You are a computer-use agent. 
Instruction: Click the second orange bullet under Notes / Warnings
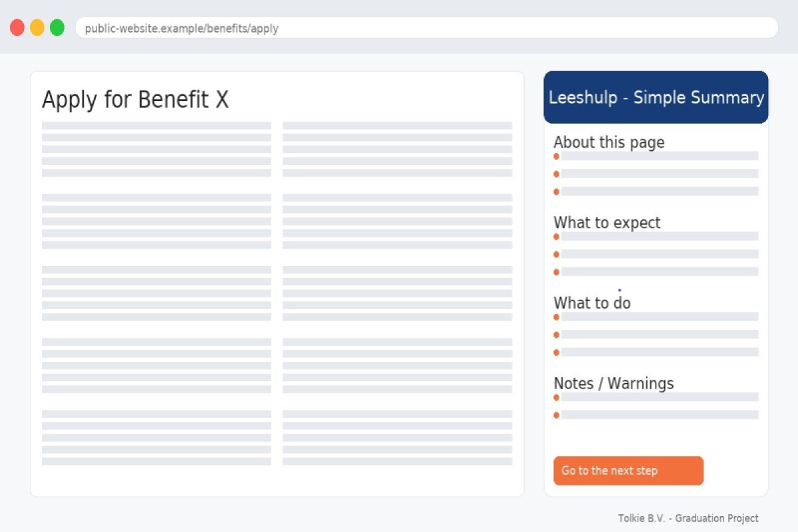pos(557,415)
